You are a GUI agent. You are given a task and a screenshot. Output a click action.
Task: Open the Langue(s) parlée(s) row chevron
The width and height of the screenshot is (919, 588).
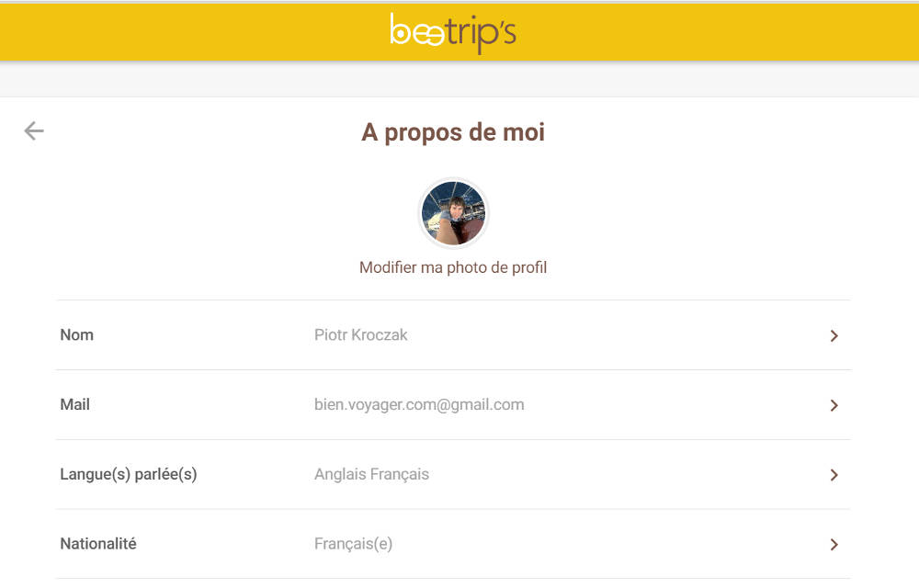pos(834,475)
